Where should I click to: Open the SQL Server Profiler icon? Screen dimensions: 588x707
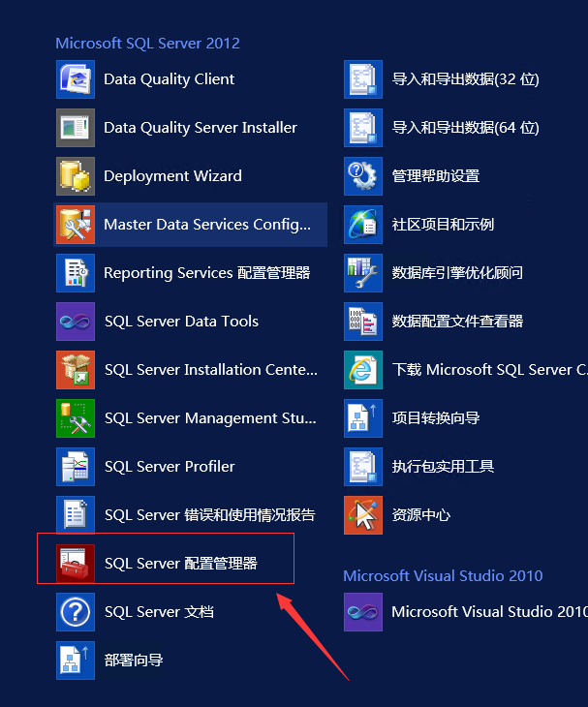tap(76, 467)
